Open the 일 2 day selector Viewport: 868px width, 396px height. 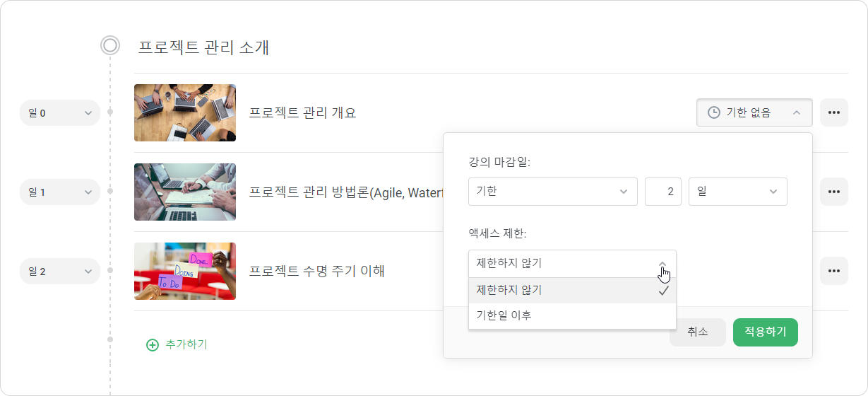(60, 271)
